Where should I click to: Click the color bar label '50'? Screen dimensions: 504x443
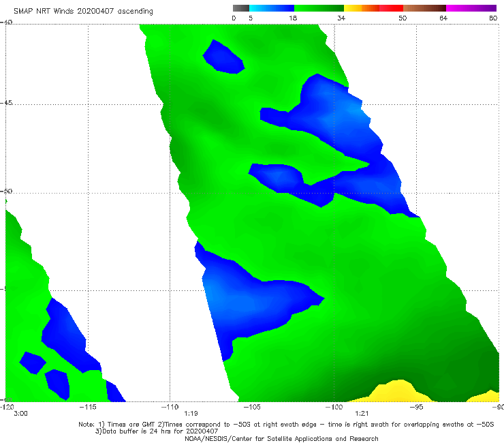(403, 18)
